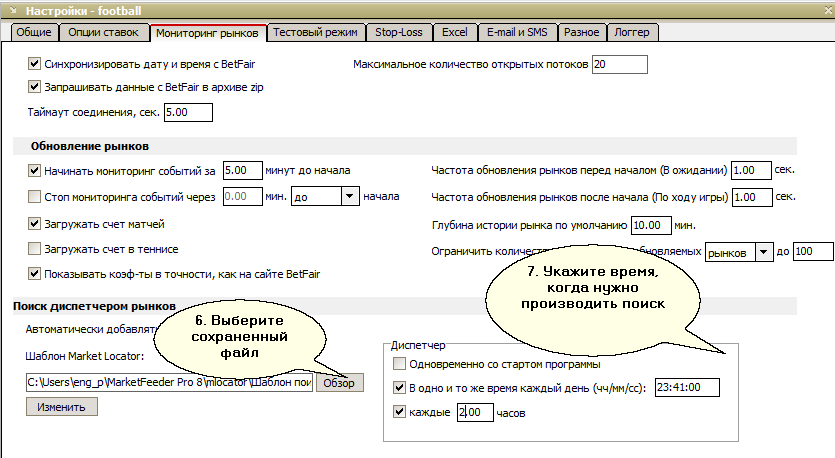Open the Тестовый режим tab
This screenshot has height=458, width=835.
[315, 32]
